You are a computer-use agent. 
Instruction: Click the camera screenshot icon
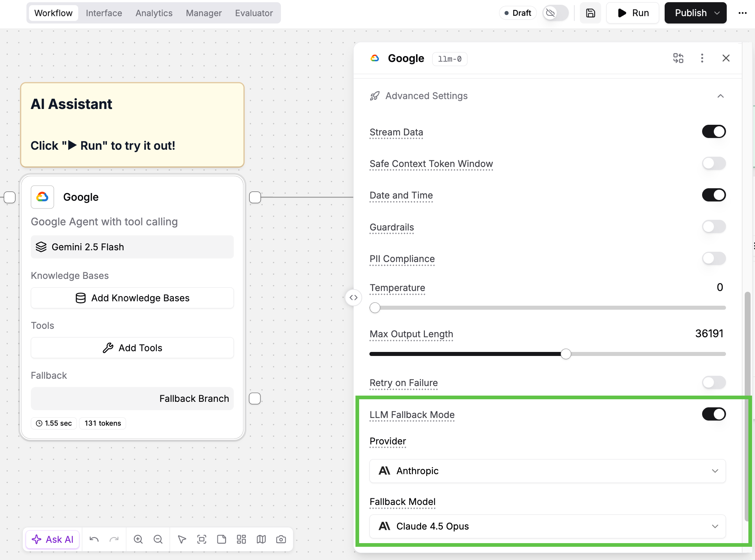click(x=281, y=539)
